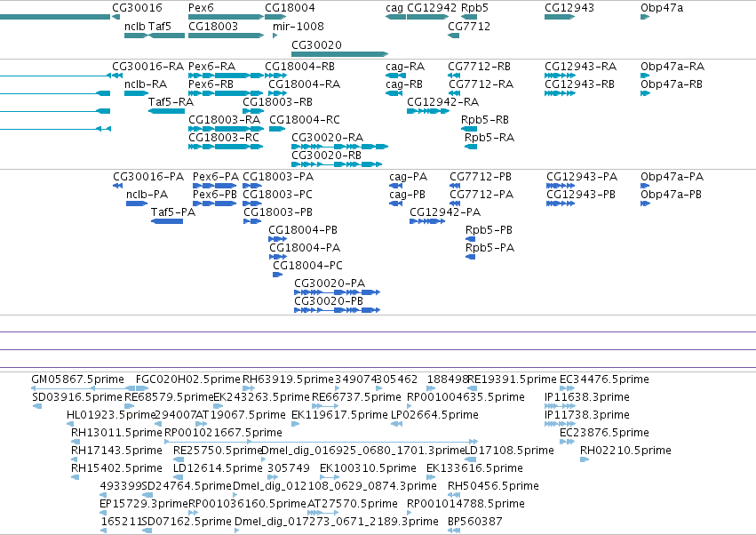Select transcript "Pex6-RB" label
Screen dimensions: 756x535
click(x=211, y=84)
